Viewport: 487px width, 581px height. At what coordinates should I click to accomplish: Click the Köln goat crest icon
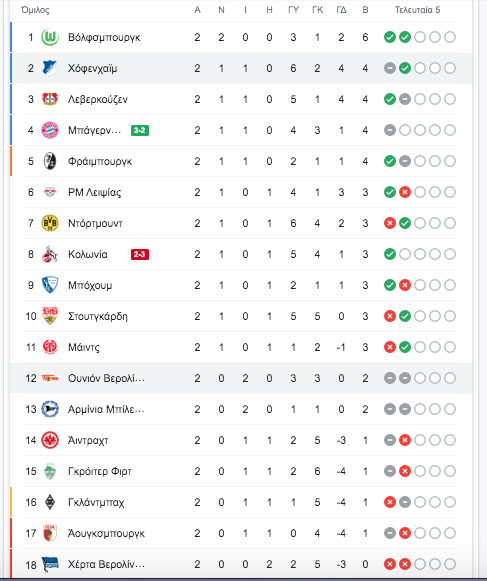click(x=50, y=254)
